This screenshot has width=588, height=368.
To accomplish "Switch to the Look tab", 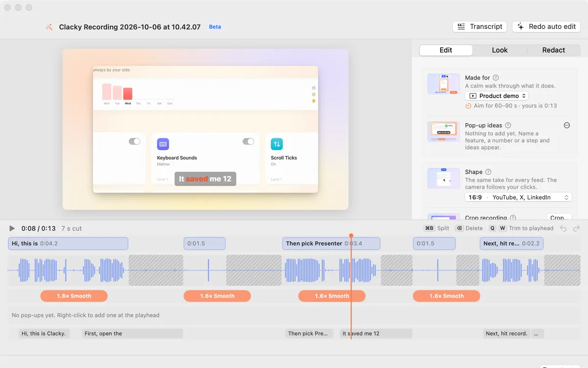I will point(500,50).
